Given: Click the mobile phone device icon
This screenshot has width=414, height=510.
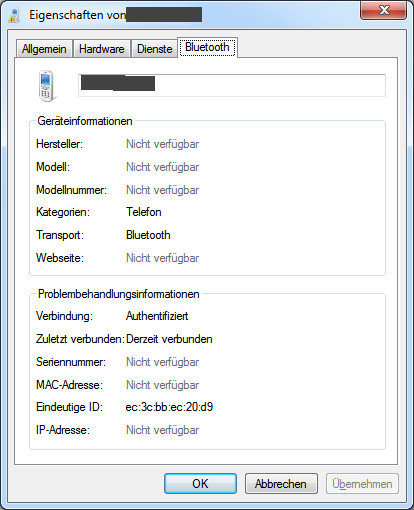Looking at the screenshot, I should (46, 86).
